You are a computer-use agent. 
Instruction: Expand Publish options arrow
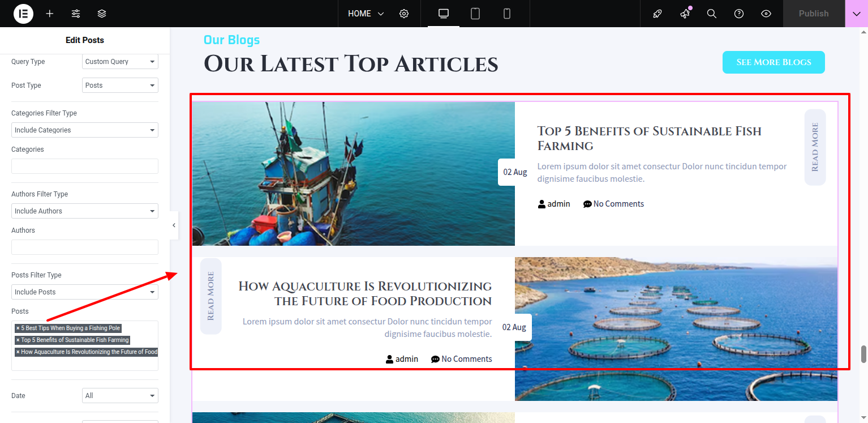pos(856,14)
